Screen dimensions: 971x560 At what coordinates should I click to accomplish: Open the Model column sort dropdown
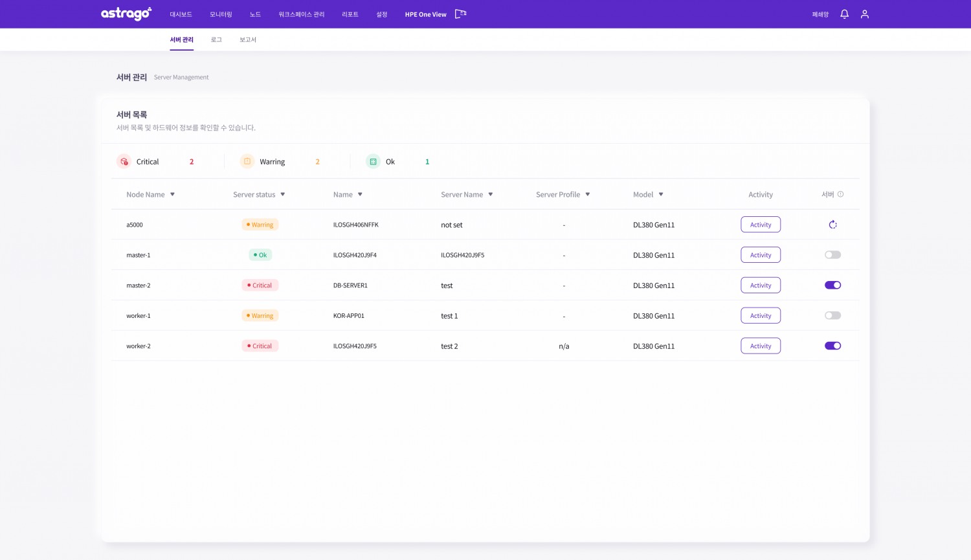(661, 195)
